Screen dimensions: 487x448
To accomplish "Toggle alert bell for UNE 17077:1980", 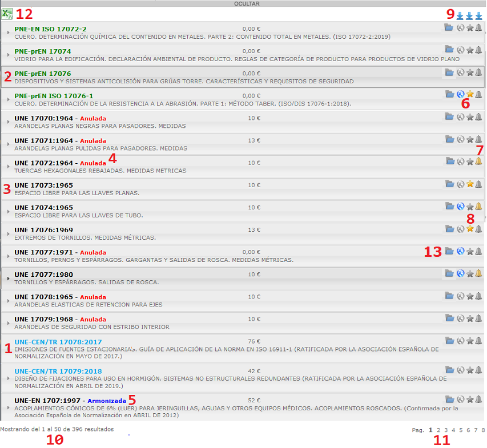I will (x=478, y=273).
